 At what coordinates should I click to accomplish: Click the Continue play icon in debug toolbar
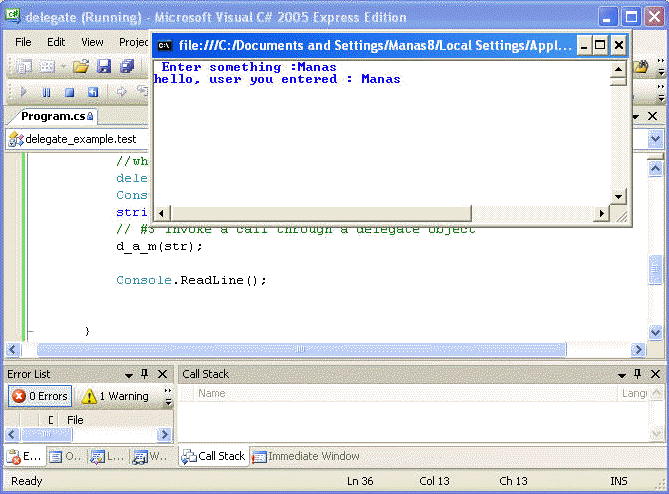click(x=24, y=92)
